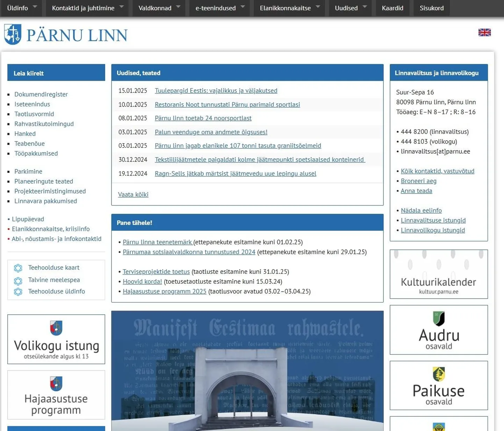Open Dokumendiregister quick link

tap(41, 94)
